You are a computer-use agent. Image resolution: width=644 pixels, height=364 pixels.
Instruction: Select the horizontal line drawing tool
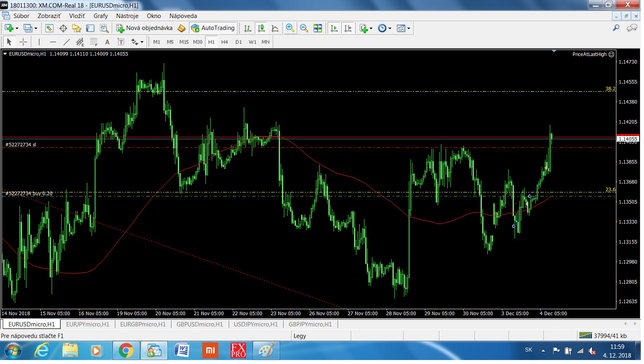tap(53, 42)
